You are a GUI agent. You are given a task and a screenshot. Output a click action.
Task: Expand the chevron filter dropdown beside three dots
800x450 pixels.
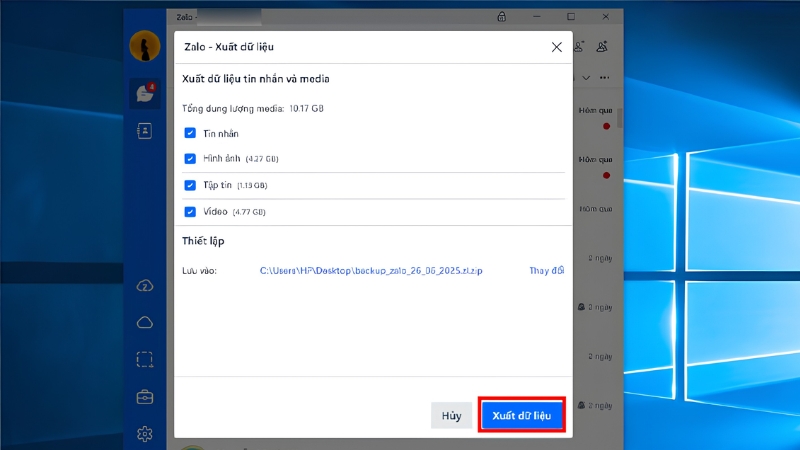(586, 78)
